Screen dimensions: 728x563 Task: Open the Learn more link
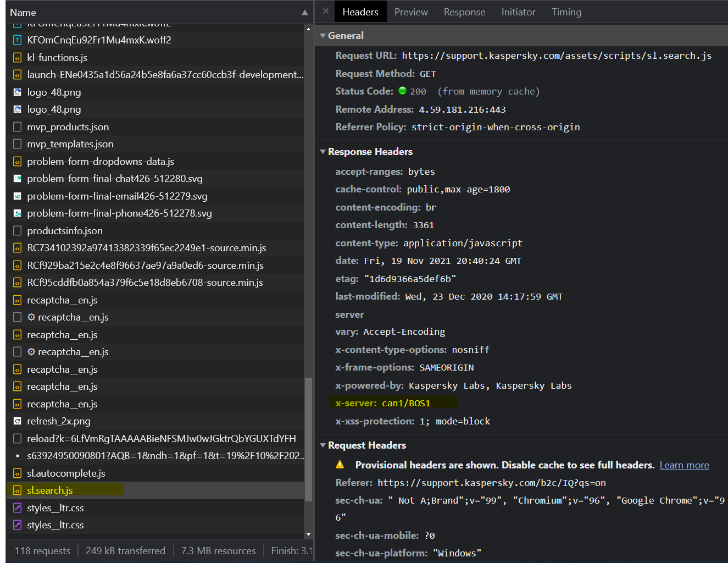pyautogui.click(x=684, y=465)
